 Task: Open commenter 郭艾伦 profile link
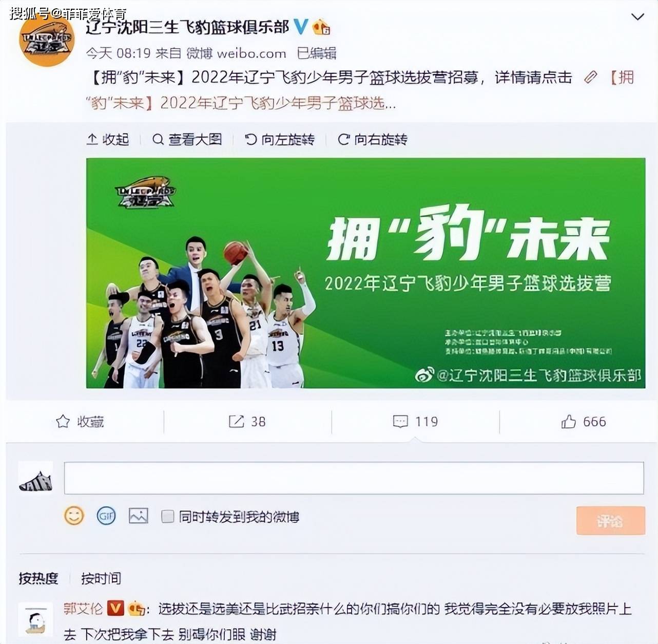pyautogui.click(x=83, y=609)
